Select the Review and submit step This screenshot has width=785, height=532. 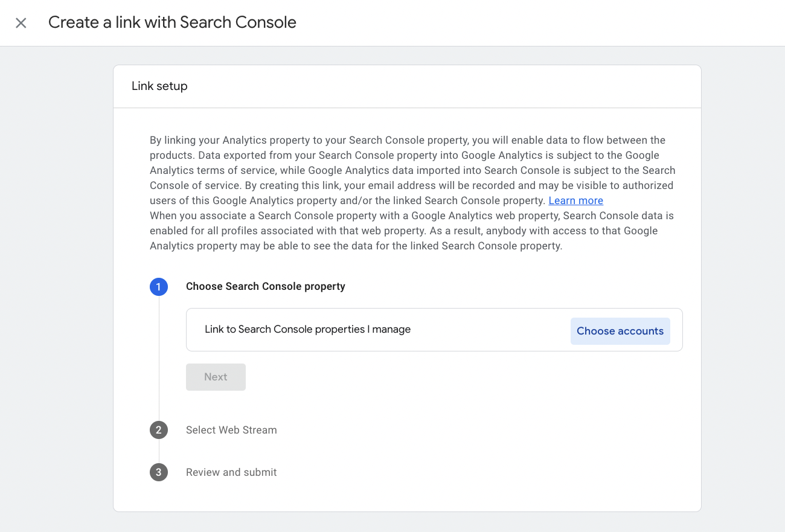point(231,472)
